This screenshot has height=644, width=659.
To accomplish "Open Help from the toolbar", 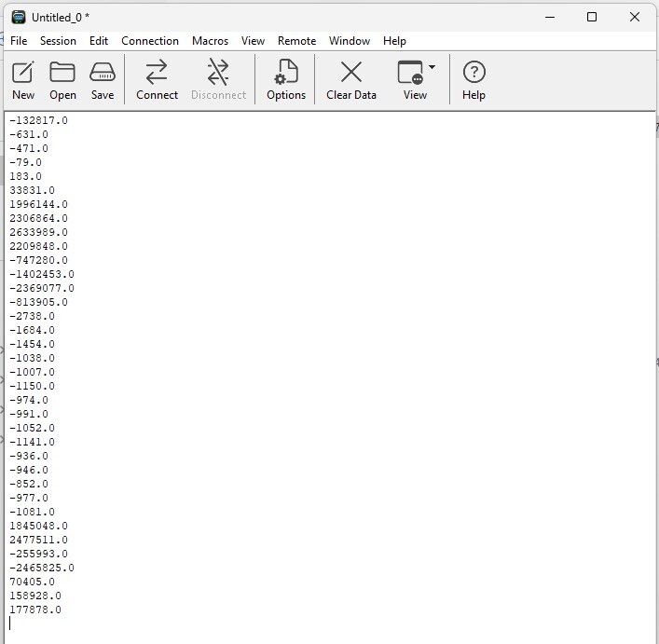I will (x=474, y=80).
